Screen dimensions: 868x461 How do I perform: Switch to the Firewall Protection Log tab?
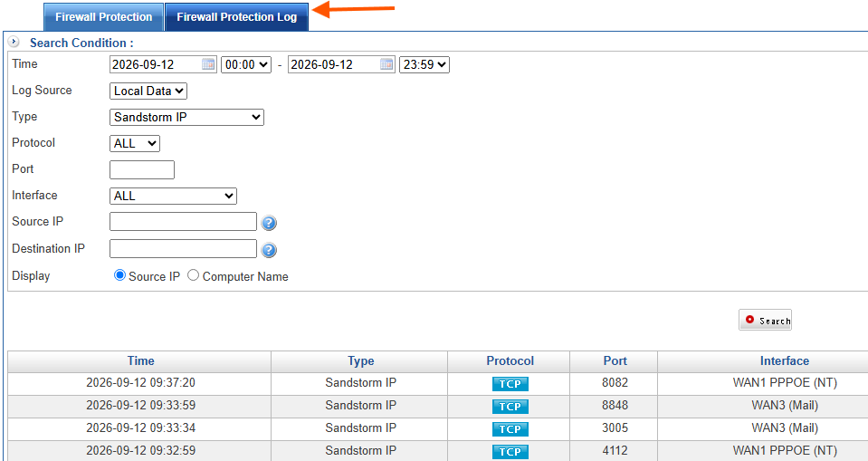(x=236, y=17)
